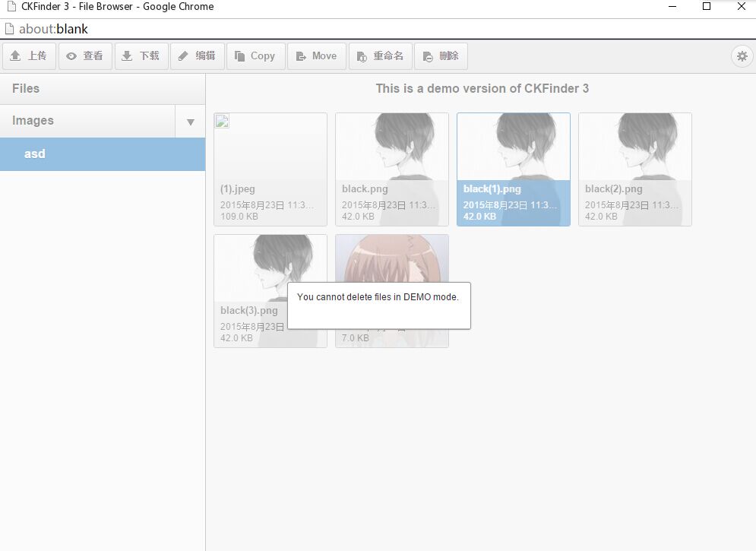The width and height of the screenshot is (756, 551).
Task: Select the (1).jpeg image file
Action: click(270, 152)
